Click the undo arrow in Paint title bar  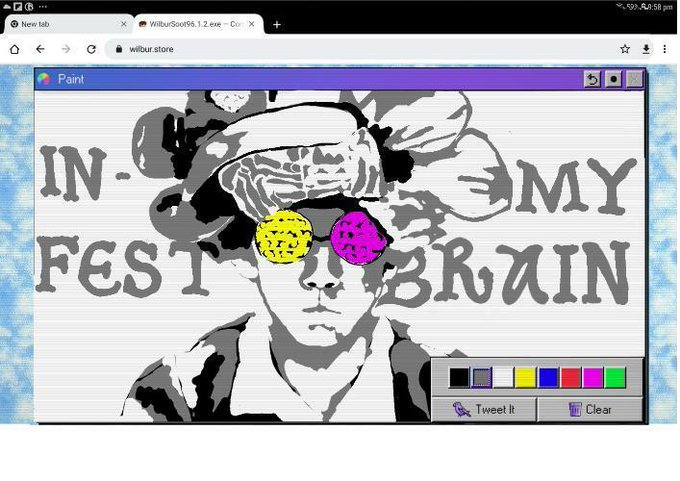pyautogui.click(x=592, y=79)
